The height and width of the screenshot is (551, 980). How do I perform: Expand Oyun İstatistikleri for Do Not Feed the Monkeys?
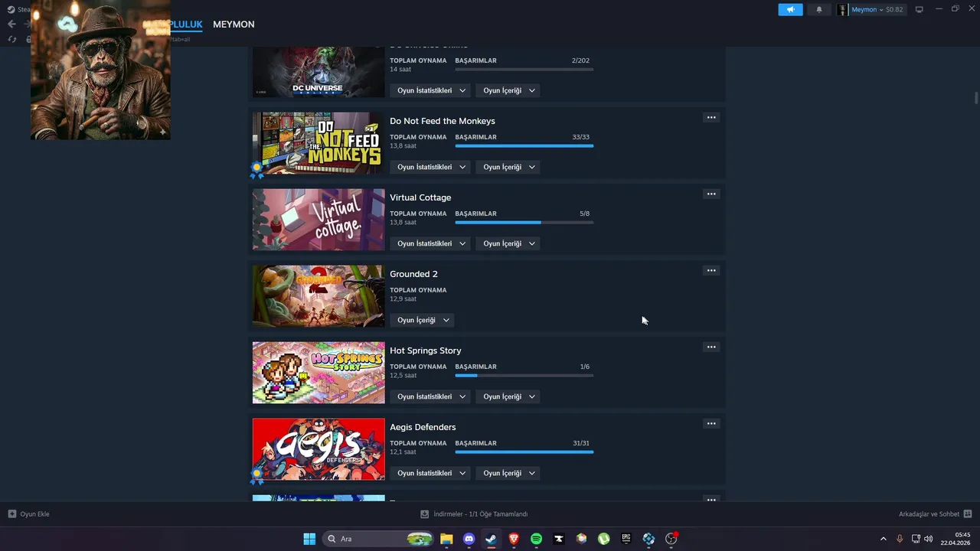431,167
